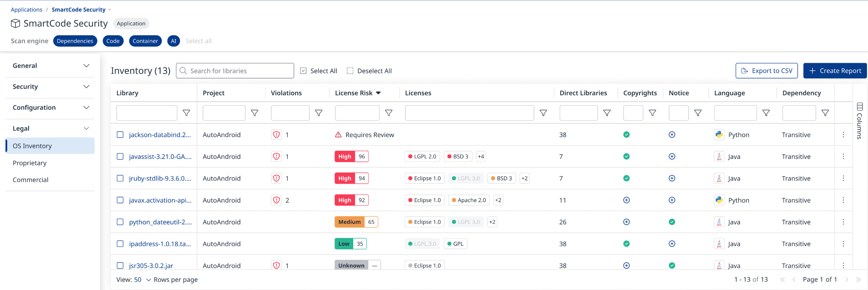Open the License Risk column filter icon

coord(389,113)
